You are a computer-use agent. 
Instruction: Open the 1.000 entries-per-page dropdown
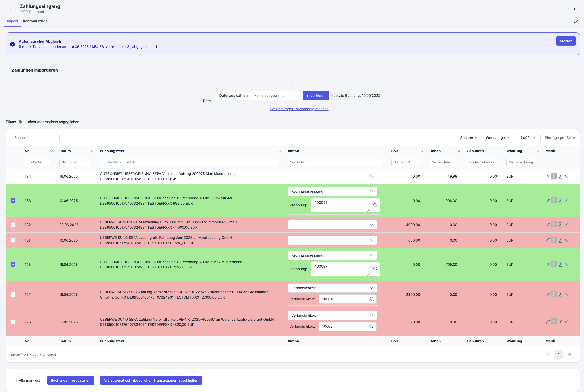click(x=528, y=138)
